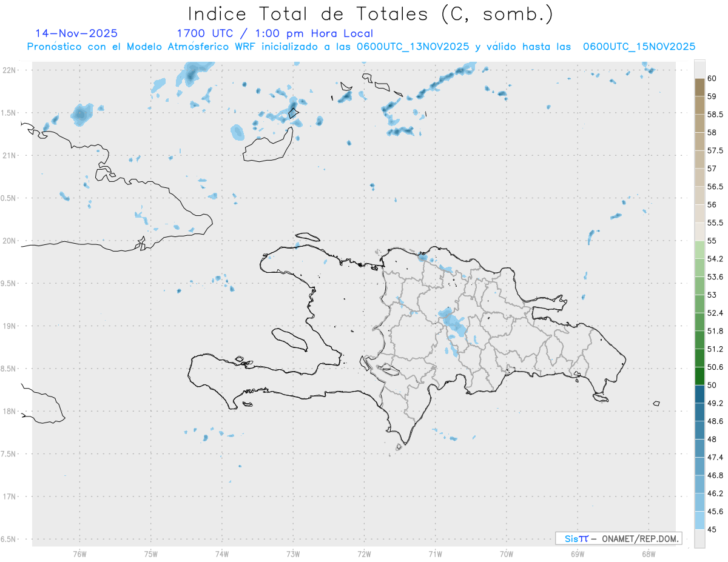Viewport: 728px width, 562px height.
Task: Click legend value "45.6"
Action: 715,512
